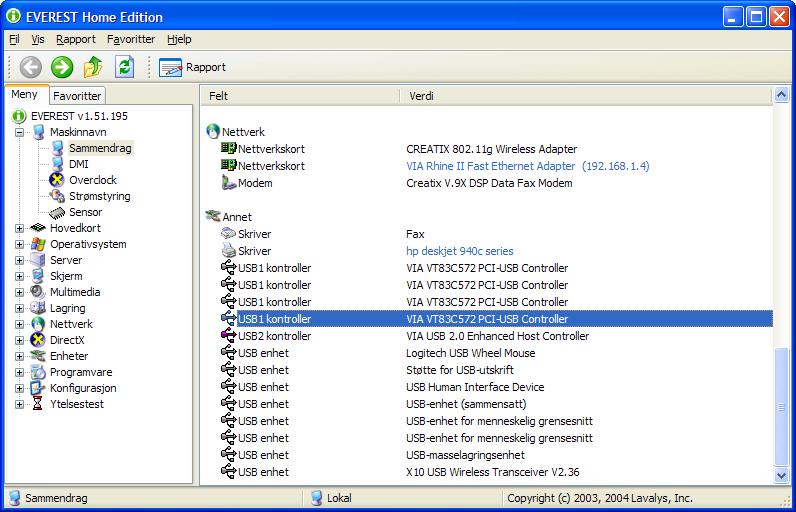Click the Hovedkort motherboard icon
Viewport: 796px width, 512px height.
coord(38,228)
